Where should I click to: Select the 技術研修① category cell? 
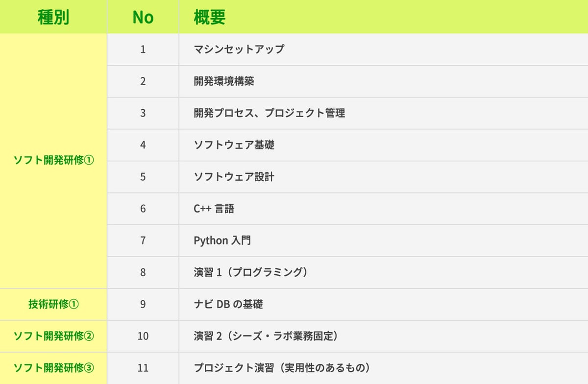click(x=53, y=304)
